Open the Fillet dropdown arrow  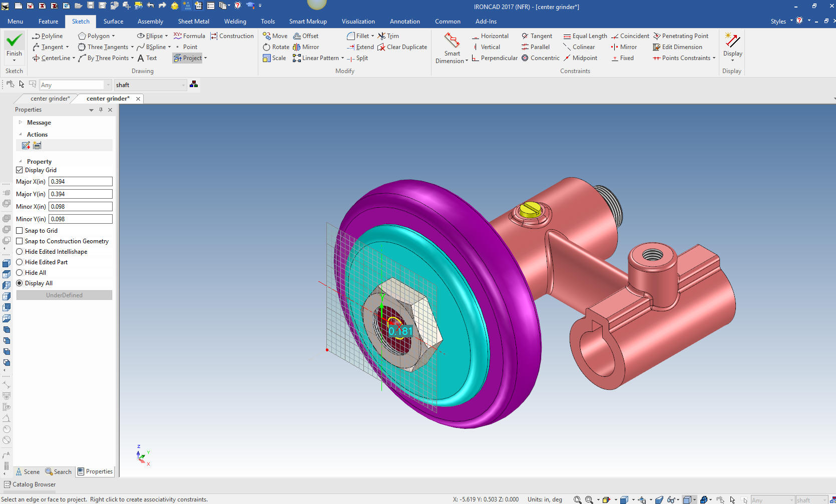tap(372, 36)
